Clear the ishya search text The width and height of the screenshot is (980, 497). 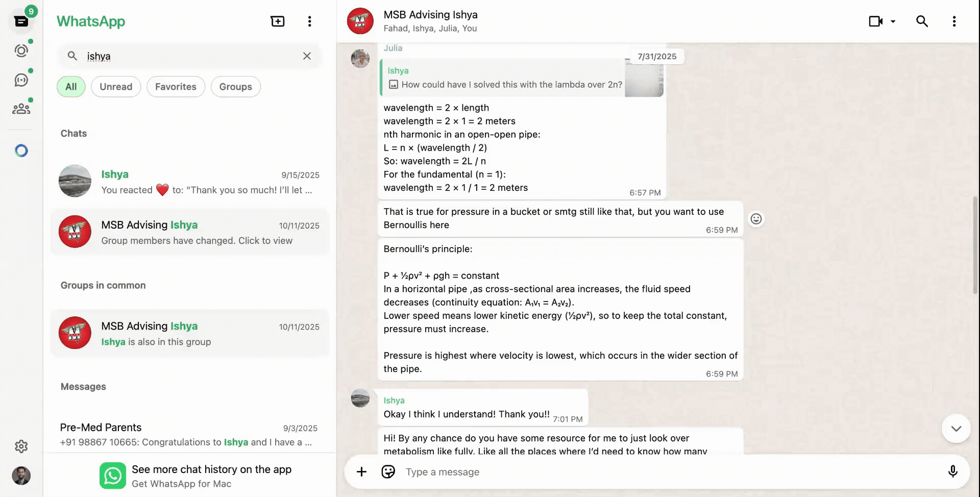click(x=307, y=56)
